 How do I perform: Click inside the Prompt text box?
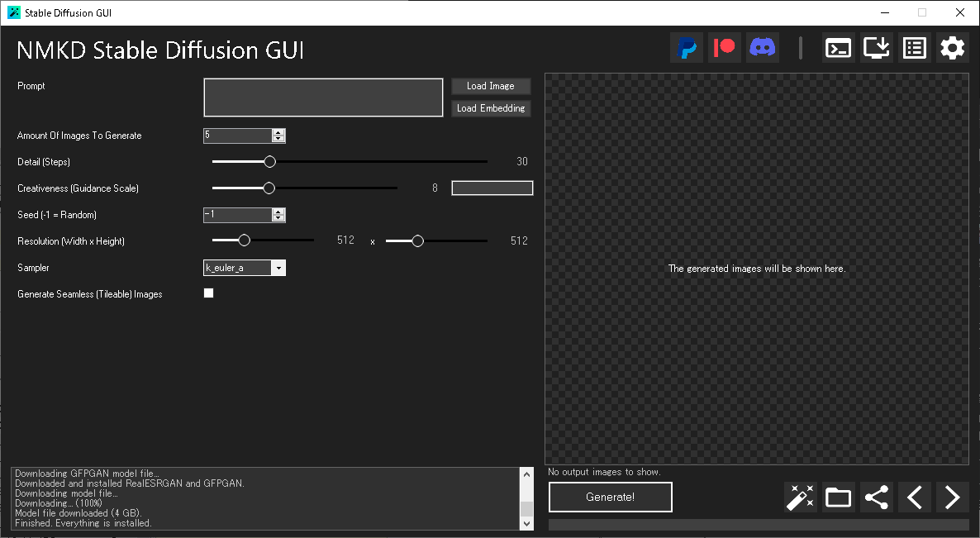pyautogui.click(x=322, y=97)
